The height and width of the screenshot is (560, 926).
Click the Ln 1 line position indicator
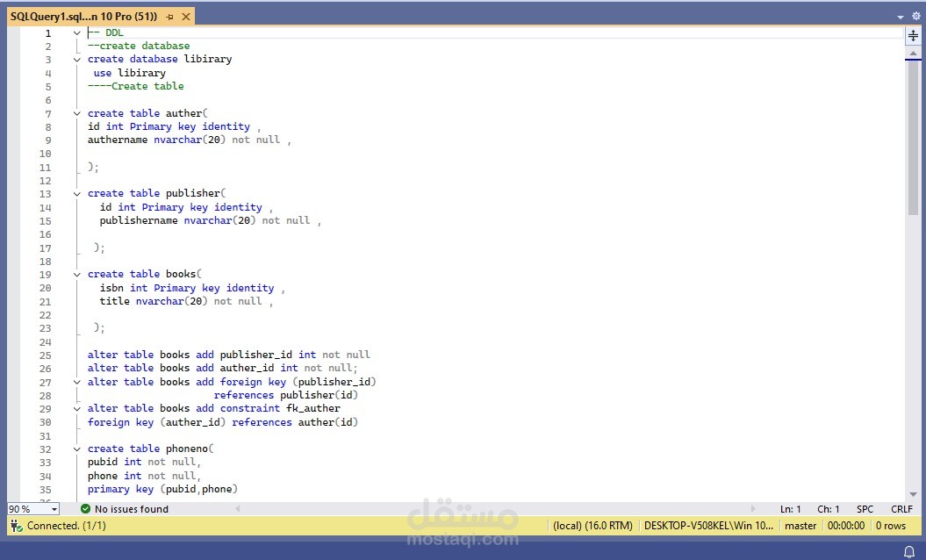point(791,508)
